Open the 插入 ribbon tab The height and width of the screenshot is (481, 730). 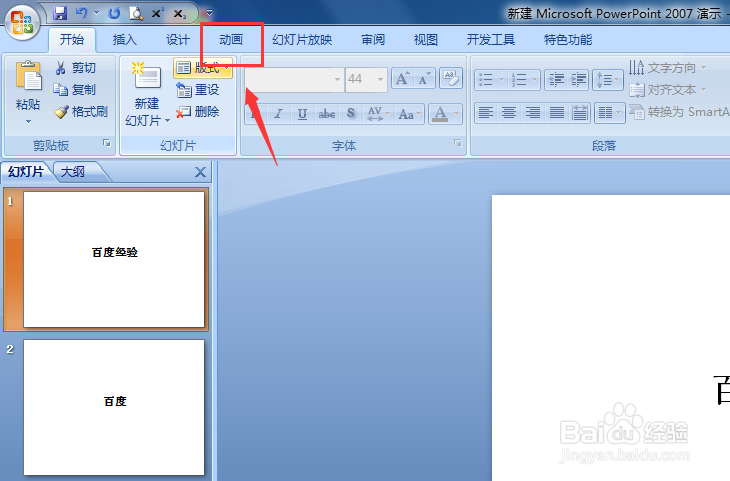click(x=125, y=40)
